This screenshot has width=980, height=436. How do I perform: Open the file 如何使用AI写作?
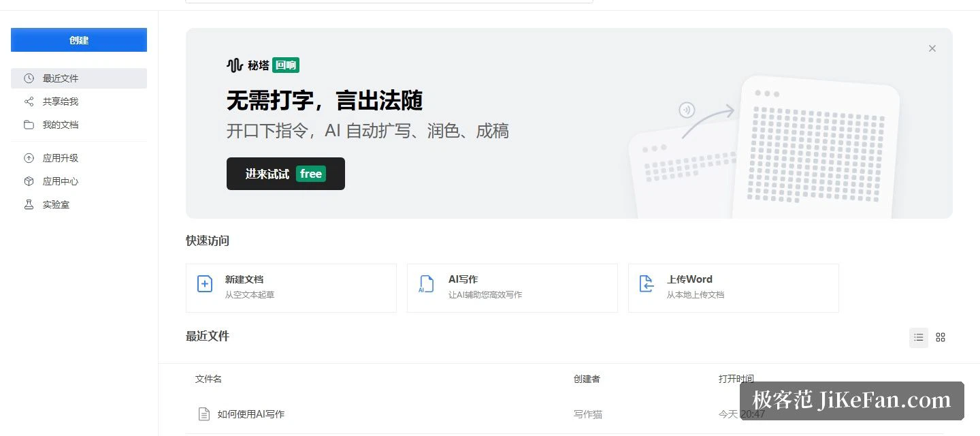pos(251,414)
